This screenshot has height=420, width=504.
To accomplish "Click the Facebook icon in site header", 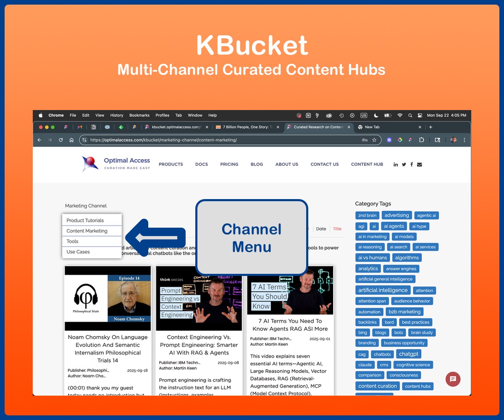I will tap(412, 165).
